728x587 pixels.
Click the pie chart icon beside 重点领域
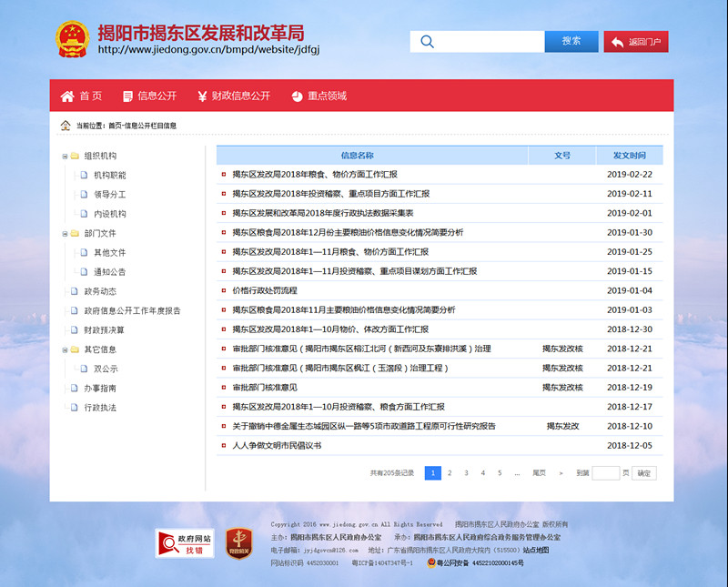point(298,96)
